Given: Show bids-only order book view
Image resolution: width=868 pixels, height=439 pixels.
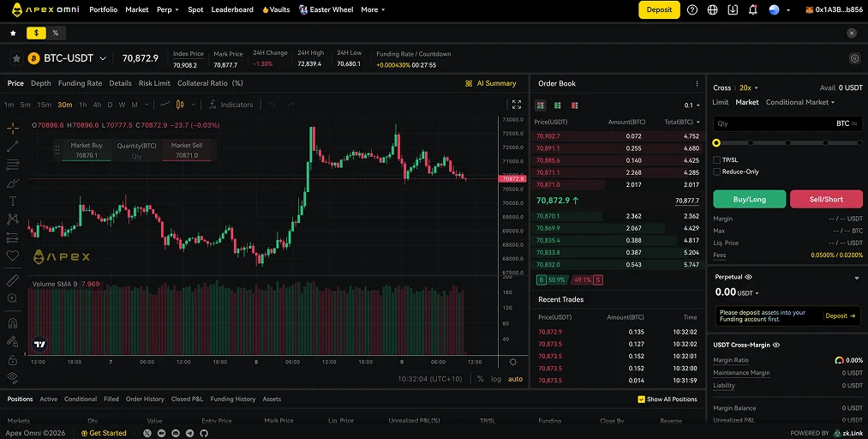Looking at the screenshot, I should (x=558, y=105).
